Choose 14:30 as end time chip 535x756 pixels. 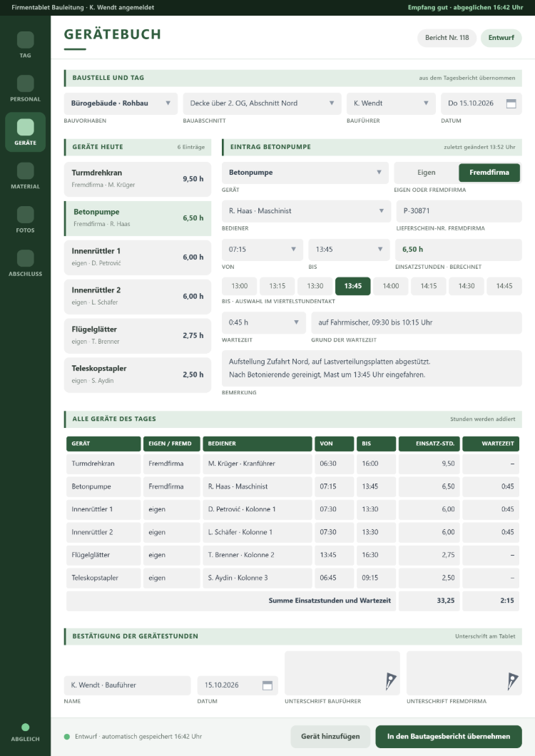tap(467, 286)
